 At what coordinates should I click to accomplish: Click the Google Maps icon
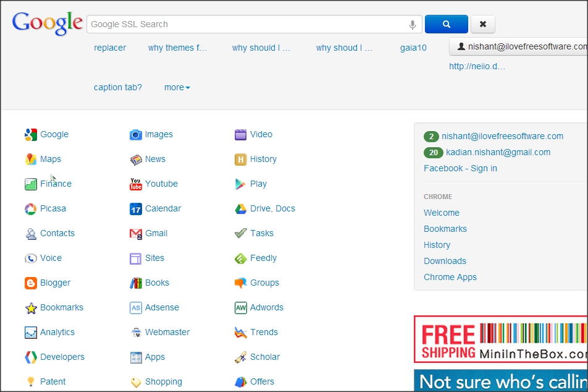tap(31, 160)
